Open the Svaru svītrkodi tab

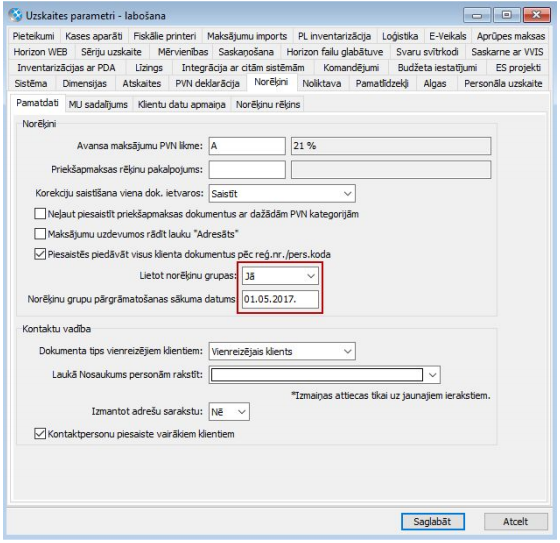pyautogui.click(x=427, y=52)
